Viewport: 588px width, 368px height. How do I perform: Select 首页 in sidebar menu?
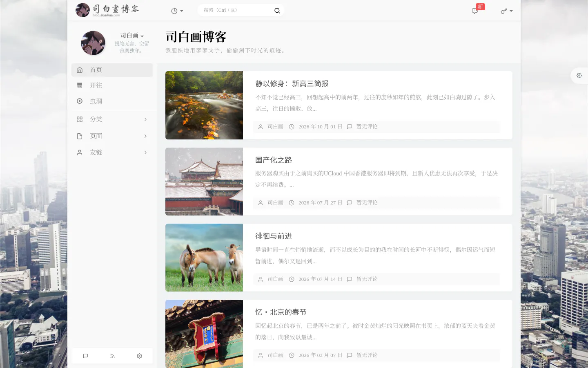[x=112, y=70]
